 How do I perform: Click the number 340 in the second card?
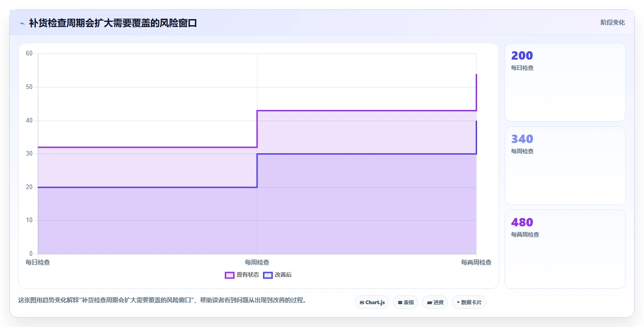click(x=522, y=139)
